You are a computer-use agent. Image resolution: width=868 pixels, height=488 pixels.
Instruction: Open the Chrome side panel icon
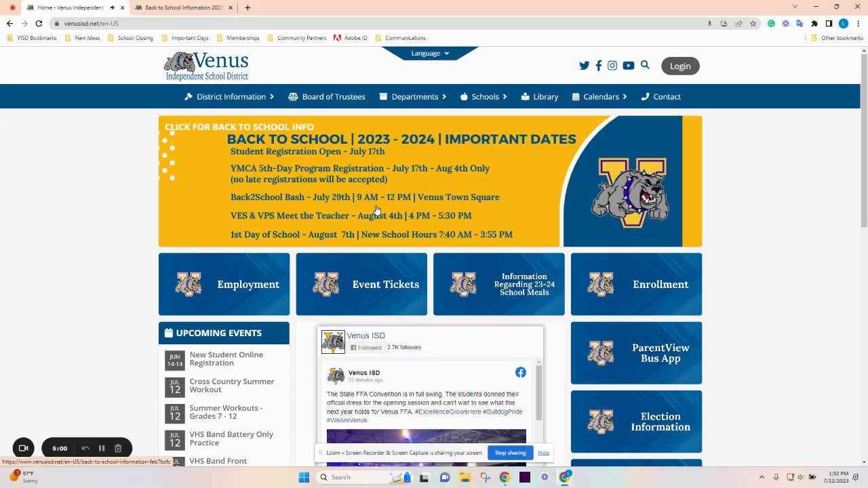[x=829, y=23]
